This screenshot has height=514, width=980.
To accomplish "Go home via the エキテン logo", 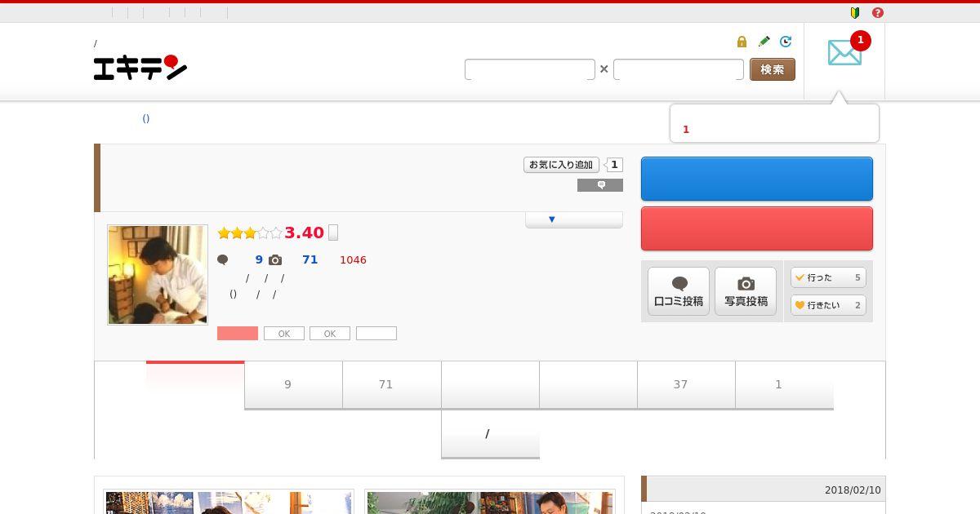I will point(140,67).
